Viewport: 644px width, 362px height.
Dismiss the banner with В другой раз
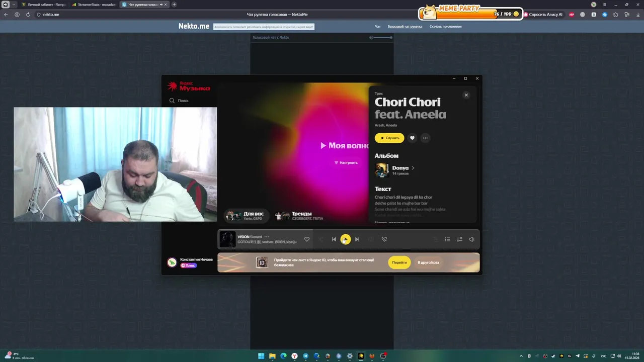(x=428, y=262)
